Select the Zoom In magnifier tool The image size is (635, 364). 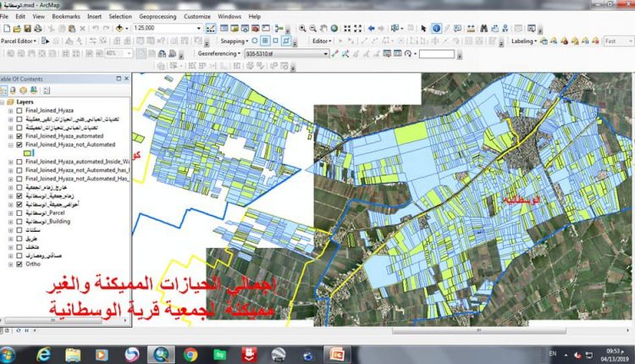click(303, 28)
